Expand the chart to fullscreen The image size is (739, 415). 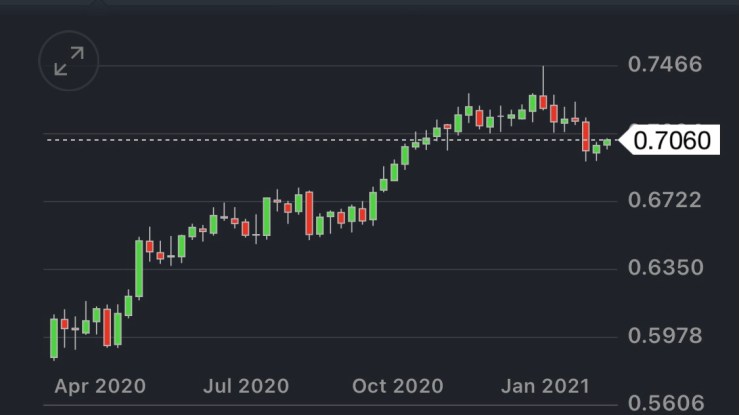[69, 62]
